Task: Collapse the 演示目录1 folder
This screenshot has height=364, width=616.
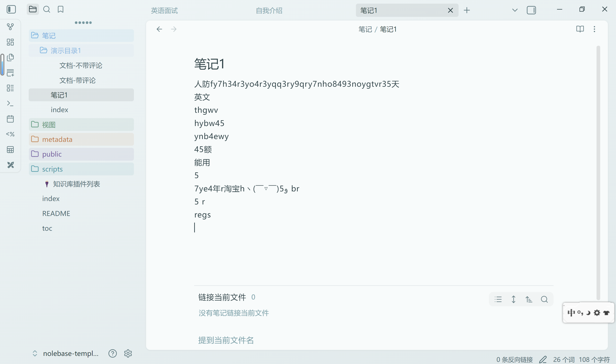Action: 65,51
